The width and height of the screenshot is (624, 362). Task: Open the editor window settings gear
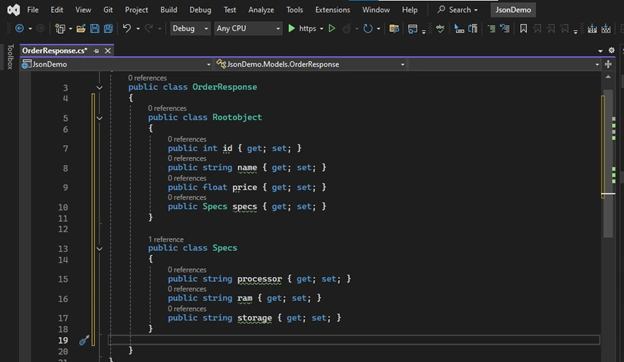click(x=611, y=50)
